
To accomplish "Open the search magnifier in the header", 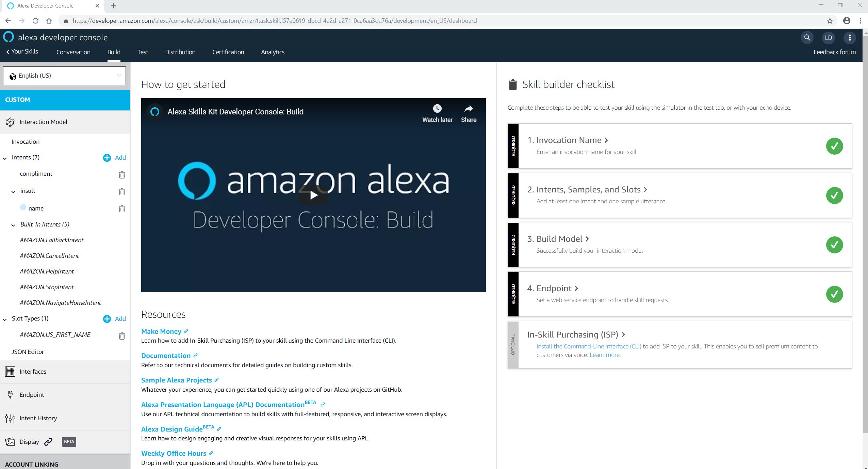I will [x=807, y=37].
